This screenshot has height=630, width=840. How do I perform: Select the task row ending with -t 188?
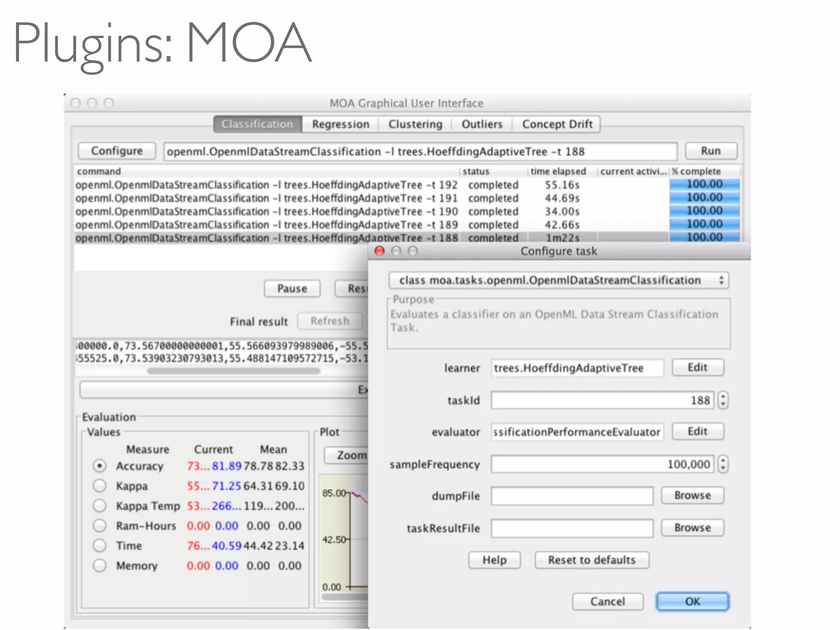coord(407,238)
